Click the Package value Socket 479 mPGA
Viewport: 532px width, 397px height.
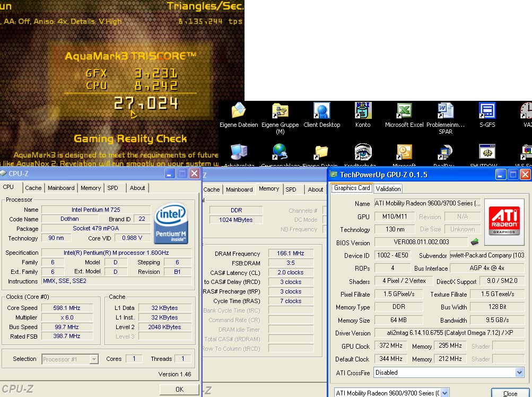tap(95, 228)
